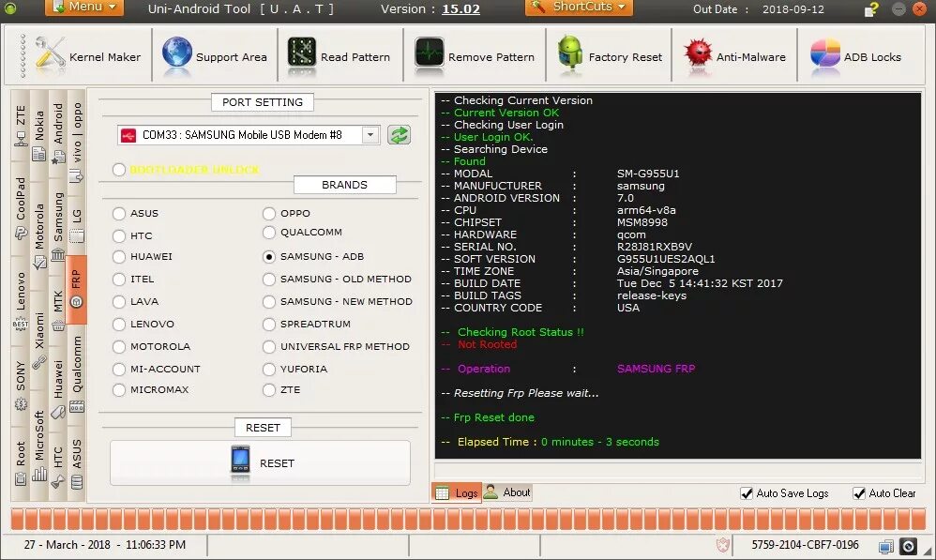This screenshot has width=936, height=560.
Task: Open the ShortCuts dropdown
Action: [x=579, y=8]
